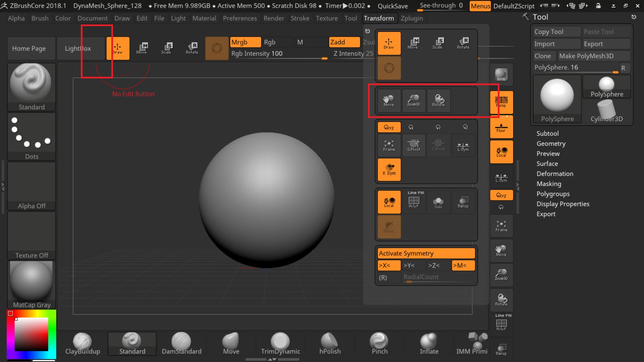Toggle PolyF line fill on right shelf
The image size is (644, 362).
[x=501, y=324]
